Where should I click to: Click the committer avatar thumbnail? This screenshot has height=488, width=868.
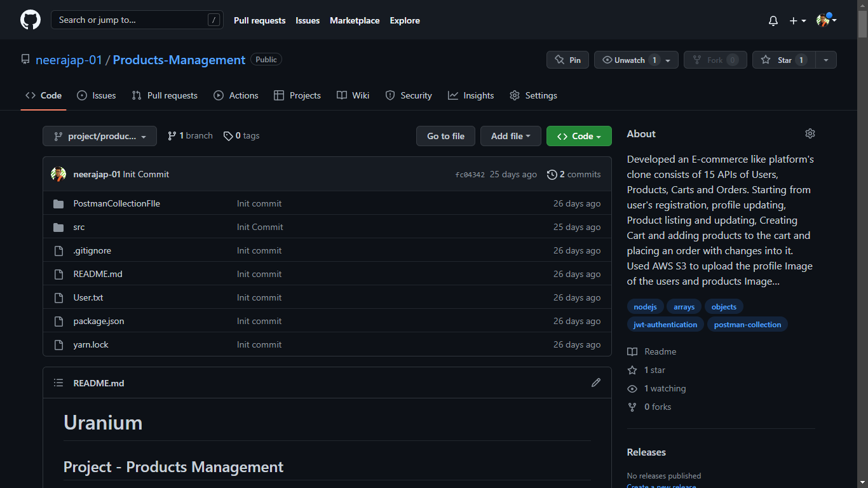click(58, 174)
